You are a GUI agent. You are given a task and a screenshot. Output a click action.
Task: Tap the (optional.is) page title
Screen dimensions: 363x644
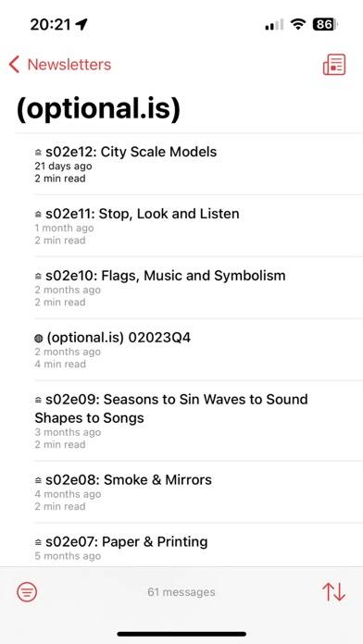pyautogui.click(x=98, y=108)
